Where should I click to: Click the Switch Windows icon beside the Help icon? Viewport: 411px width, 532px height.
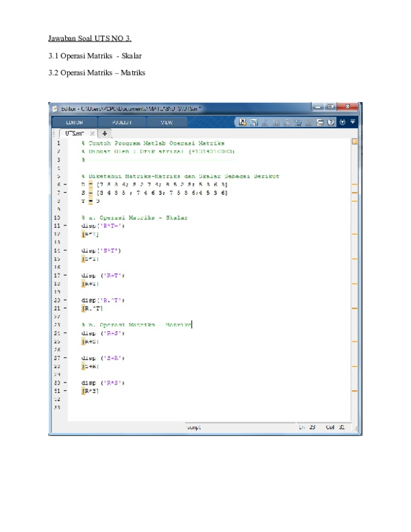pos(320,122)
